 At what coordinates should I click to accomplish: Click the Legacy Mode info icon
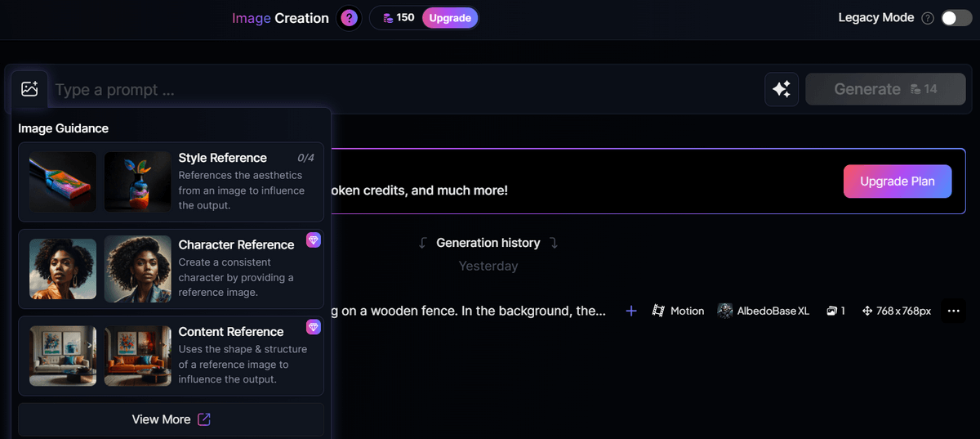coord(928,18)
